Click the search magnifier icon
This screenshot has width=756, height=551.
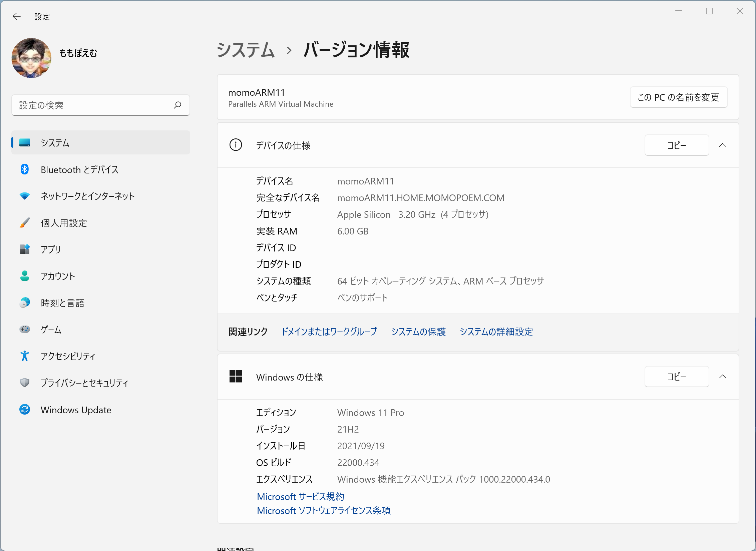pos(177,105)
